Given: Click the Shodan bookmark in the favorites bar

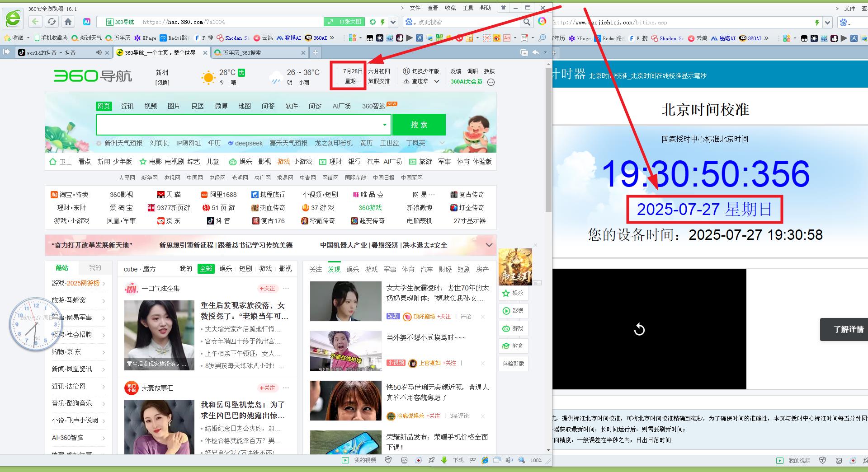Looking at the screenshot, I should (233, 38).
